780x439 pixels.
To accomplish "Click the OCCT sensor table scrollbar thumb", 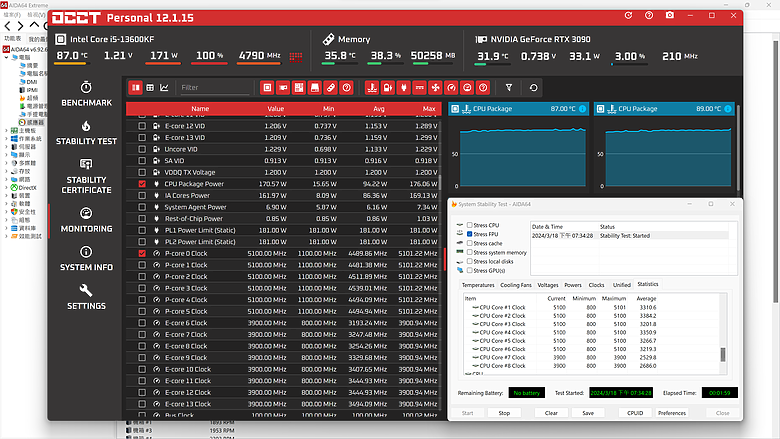I will tap(440, 181).
